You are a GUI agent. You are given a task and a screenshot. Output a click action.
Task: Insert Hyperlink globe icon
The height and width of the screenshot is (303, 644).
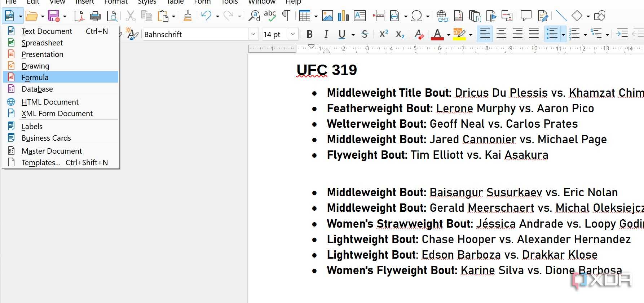[442, 16]
